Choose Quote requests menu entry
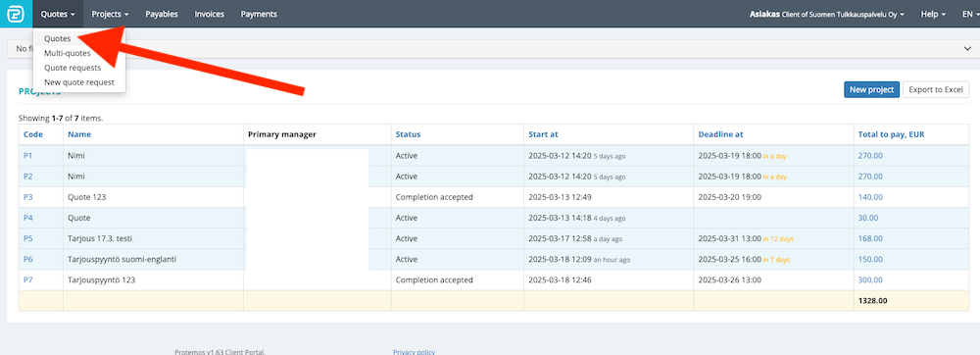The height and width of the screenshot is (355, 980). (x=73, y=68)
